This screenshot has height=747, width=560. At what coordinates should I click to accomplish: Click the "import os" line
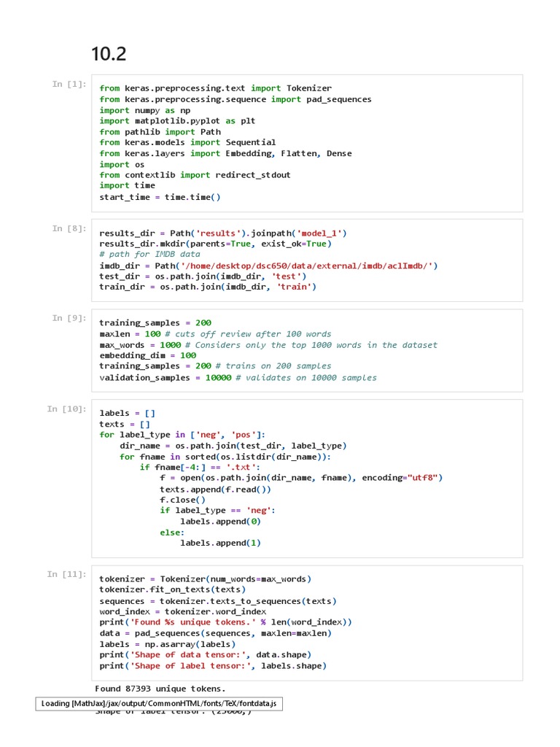[122, 164]
